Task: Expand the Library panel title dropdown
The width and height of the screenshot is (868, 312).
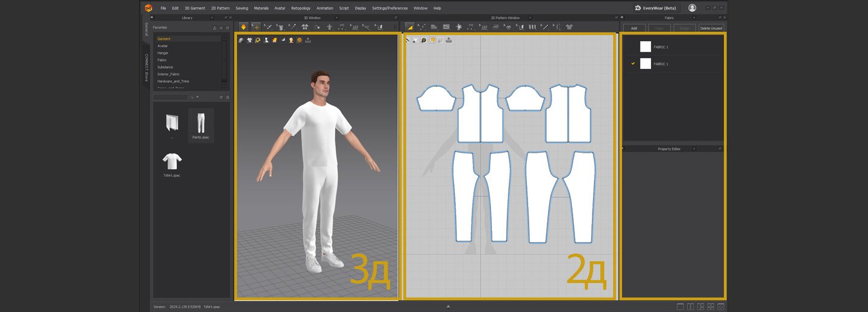Action: click(x=212, y=18)
